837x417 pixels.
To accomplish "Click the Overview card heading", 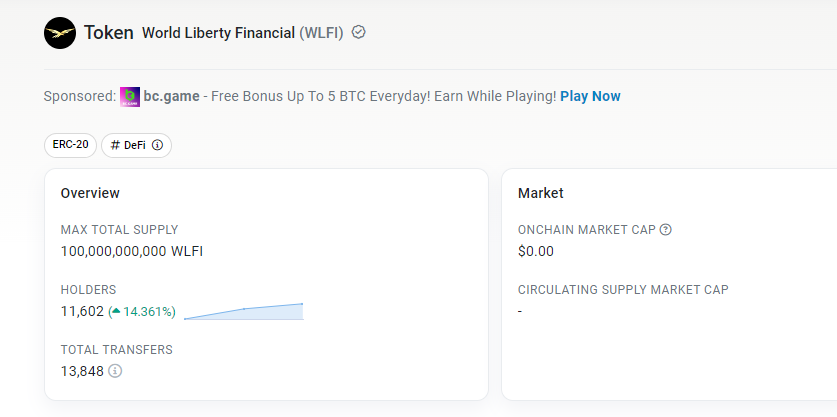I will tap(90, 193).
